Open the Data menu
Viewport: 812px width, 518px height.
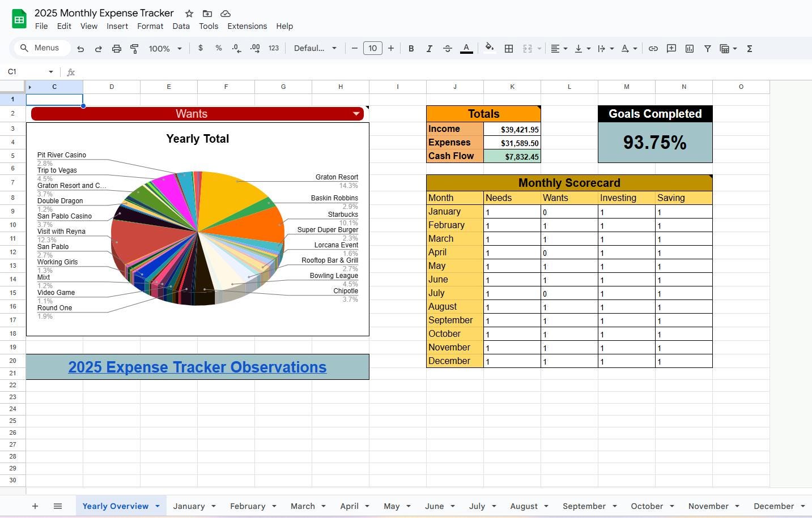[181, 26]
